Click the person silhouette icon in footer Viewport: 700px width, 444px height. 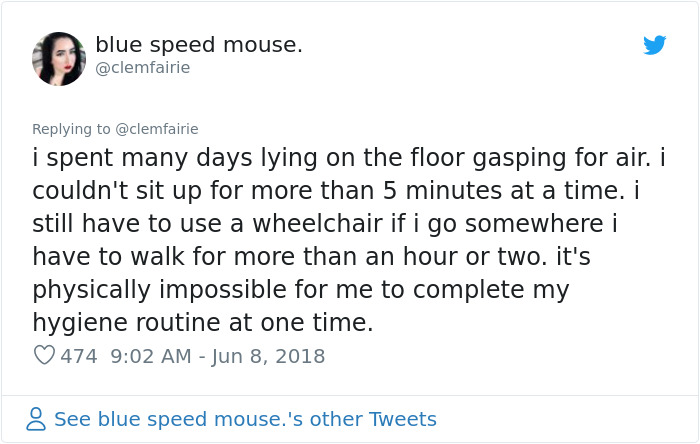pos(37,419)
